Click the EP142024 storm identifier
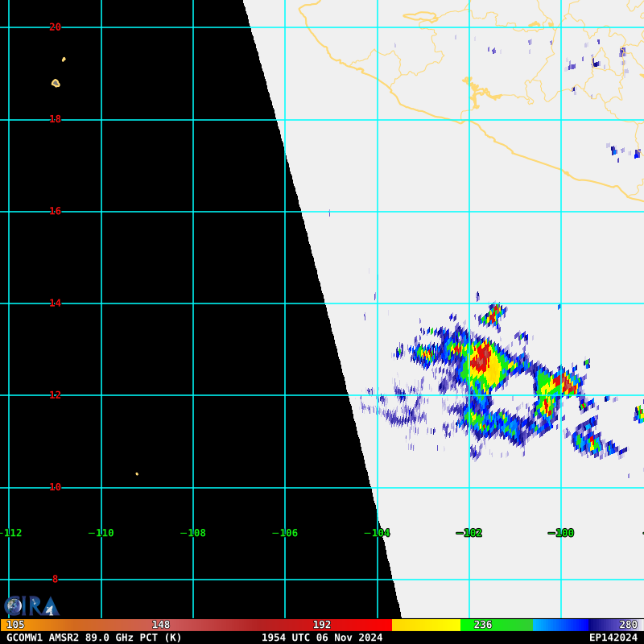644x644 pixels. pos(613,638)
